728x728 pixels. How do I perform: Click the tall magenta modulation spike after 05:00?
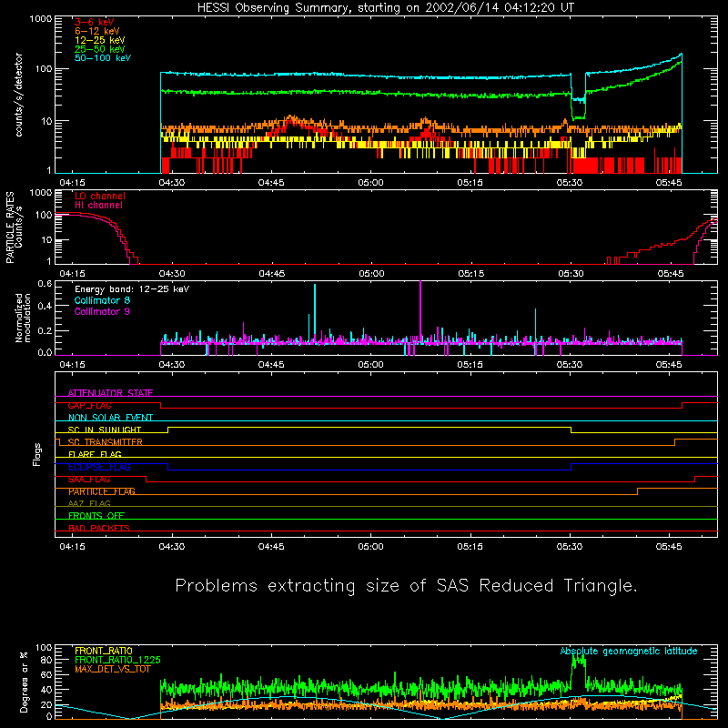420,311
